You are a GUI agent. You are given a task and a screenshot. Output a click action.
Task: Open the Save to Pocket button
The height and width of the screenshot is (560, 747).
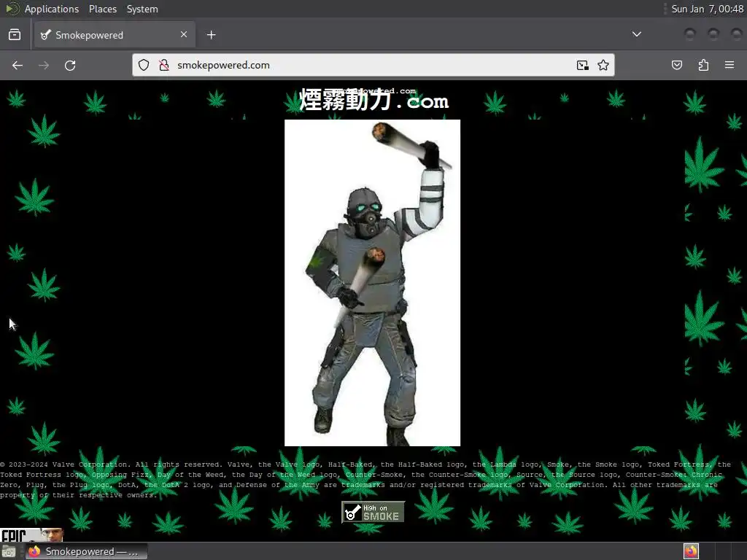click(x=677, y=65)
